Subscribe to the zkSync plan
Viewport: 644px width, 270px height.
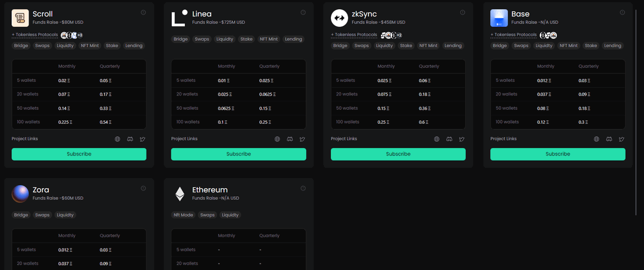tap(398, 154)
